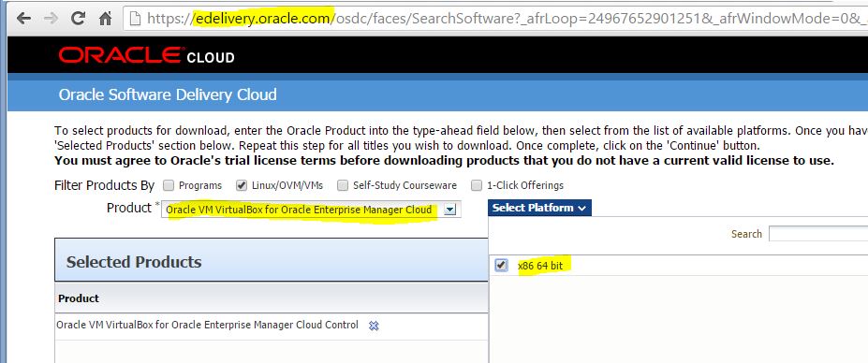
Task: Click the page icon in the address bar
Action: (x=135, y=19)
